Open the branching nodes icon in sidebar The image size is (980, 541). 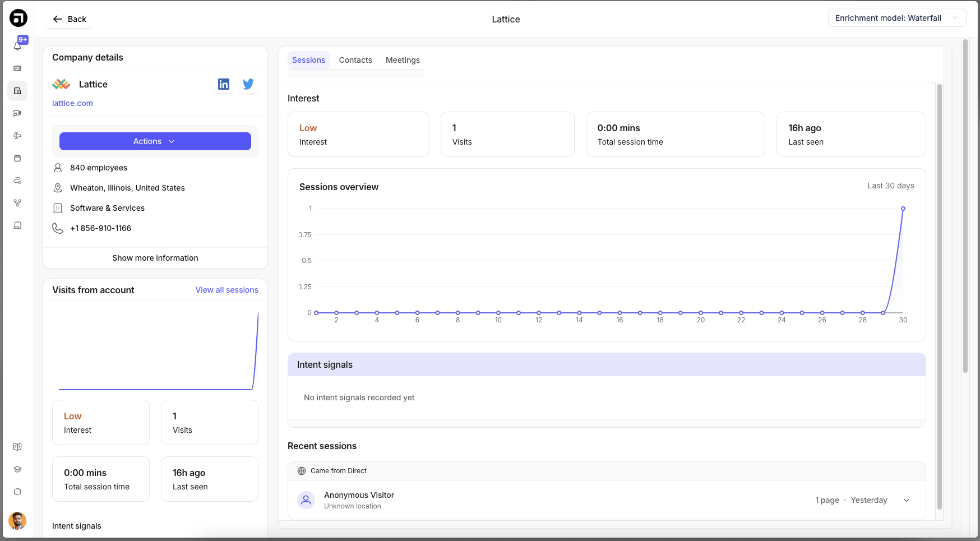17,203
